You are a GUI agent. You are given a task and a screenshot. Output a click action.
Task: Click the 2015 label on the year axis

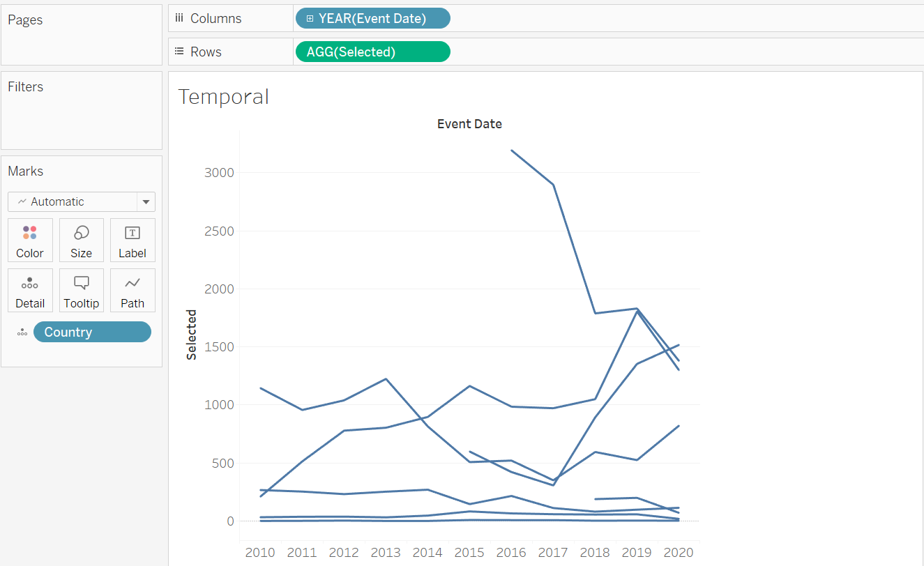coord(469,552)
